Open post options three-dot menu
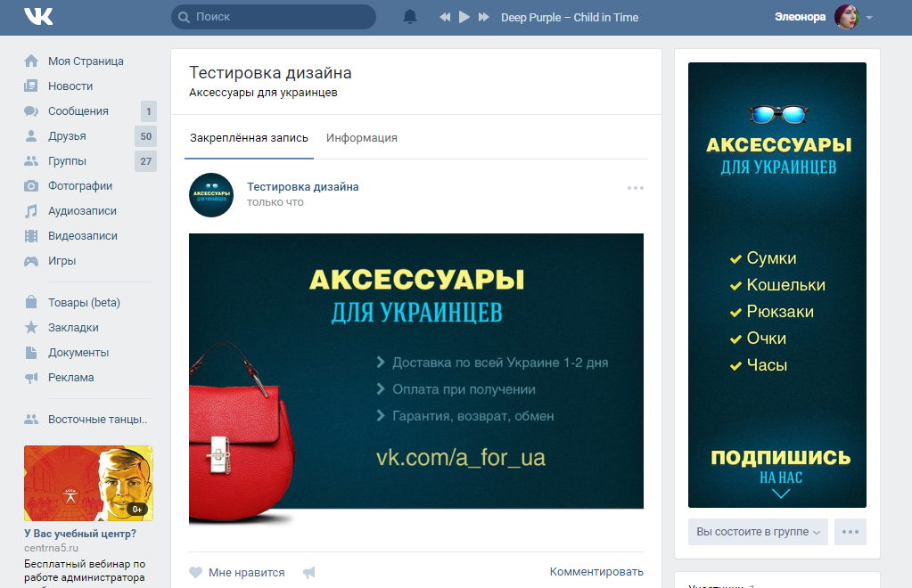 pos(635,188)
